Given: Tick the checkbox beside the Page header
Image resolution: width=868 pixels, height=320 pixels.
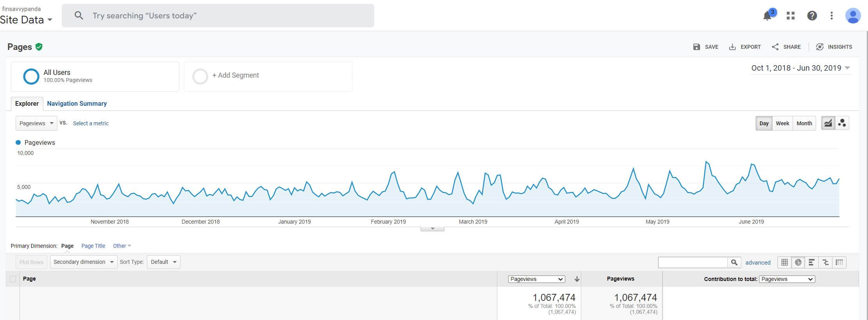Looking at the screenshot, I should [13, 279].
